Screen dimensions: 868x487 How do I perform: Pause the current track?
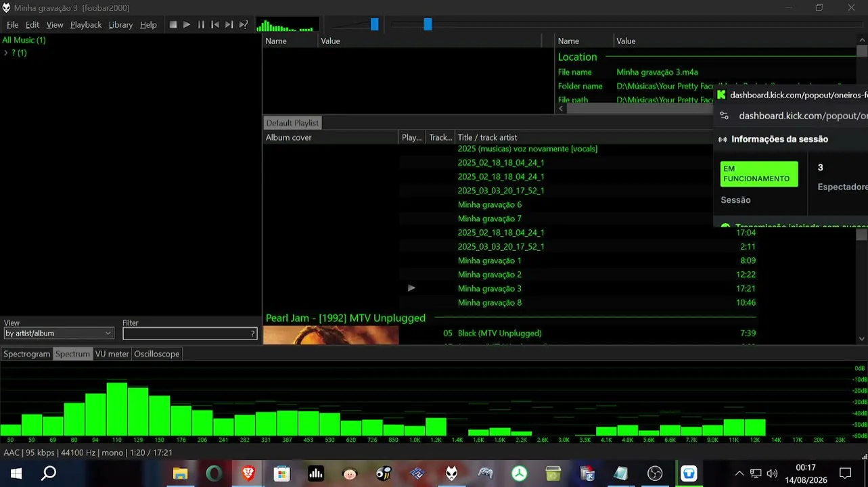(x=201, y=24)
